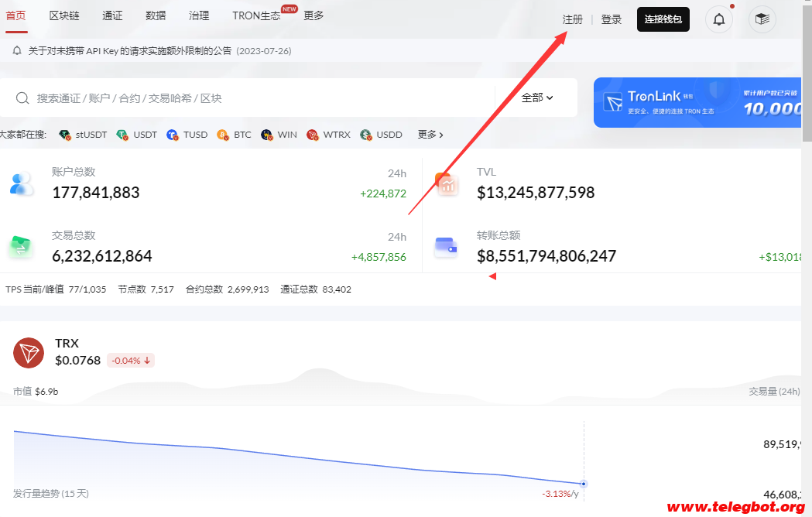This screenshot has width=812, height=517.
Task: Open the 治理 menu
Action: click(x=199, y=15)
